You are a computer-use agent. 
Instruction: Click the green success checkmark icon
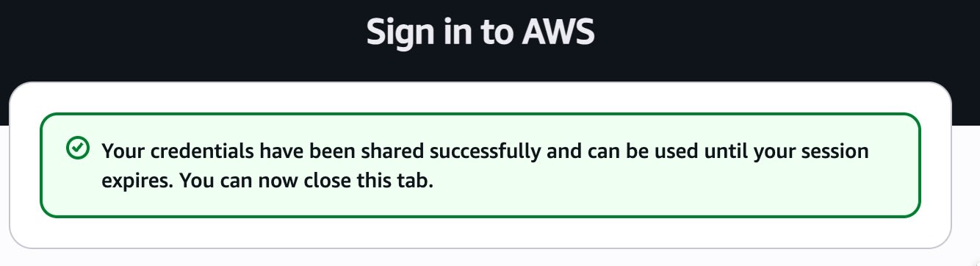(x=76, y=148)
